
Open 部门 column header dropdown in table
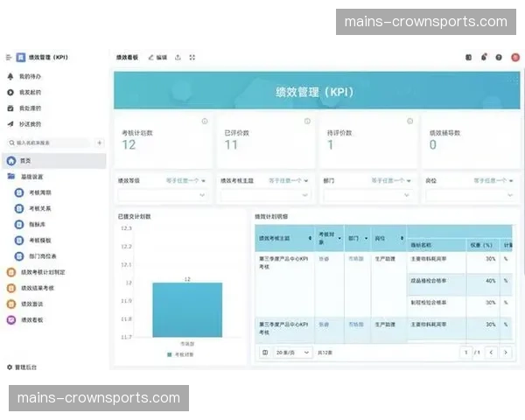click(367, 239)
